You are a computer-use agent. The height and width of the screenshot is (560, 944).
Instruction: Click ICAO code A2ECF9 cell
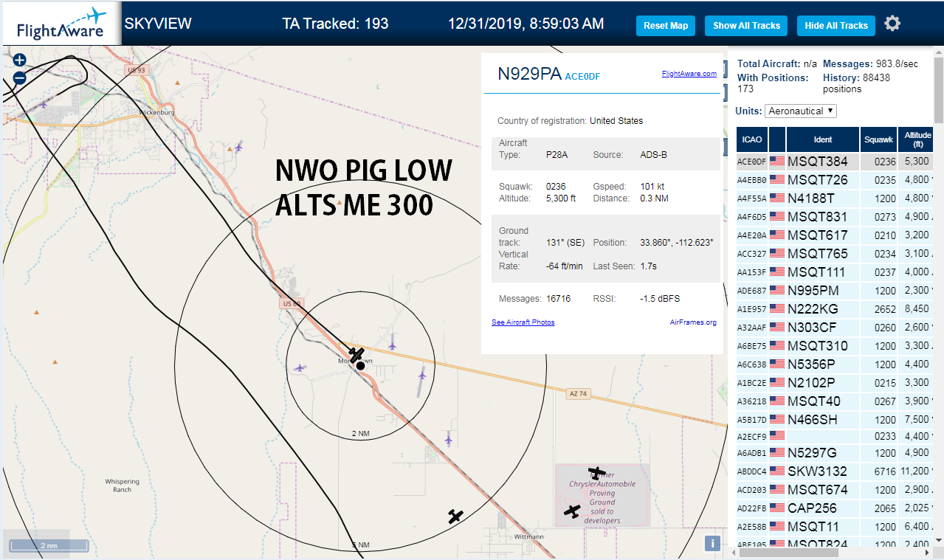pos(752,436)
